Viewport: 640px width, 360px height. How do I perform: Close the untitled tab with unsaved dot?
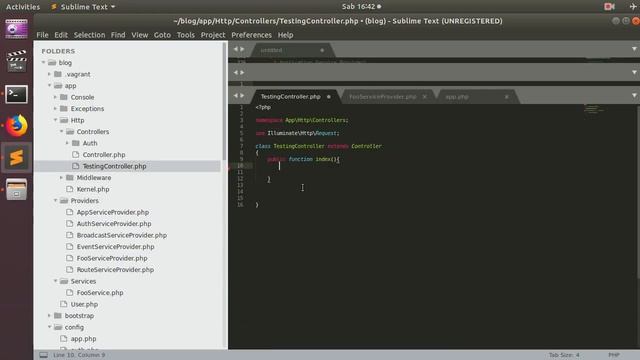(x=322, y=50)
